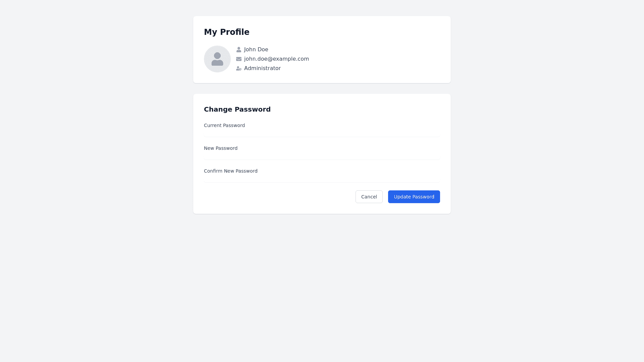
Task: Click the john.doe@example.com email address
Action: click(276, 59)
